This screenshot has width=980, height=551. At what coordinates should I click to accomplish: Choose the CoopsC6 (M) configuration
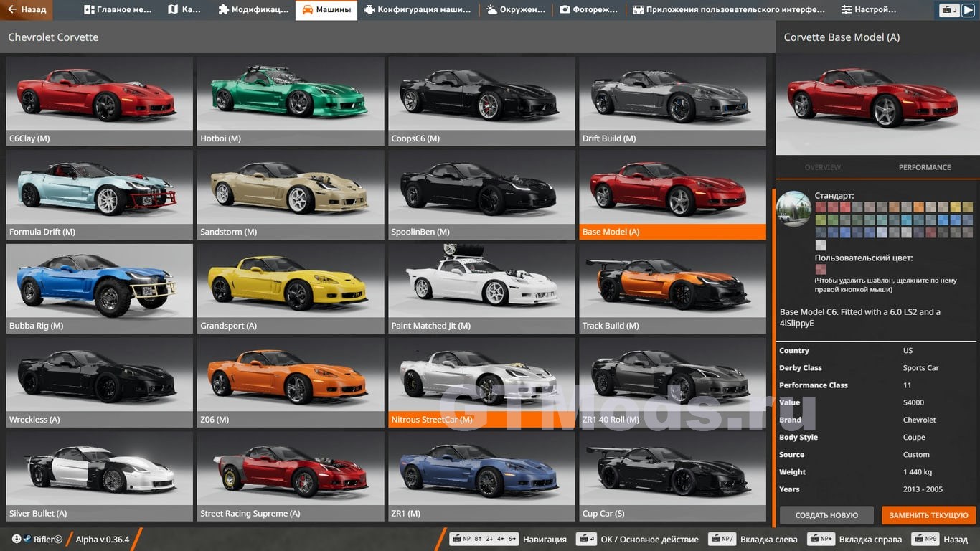point(481,101)
